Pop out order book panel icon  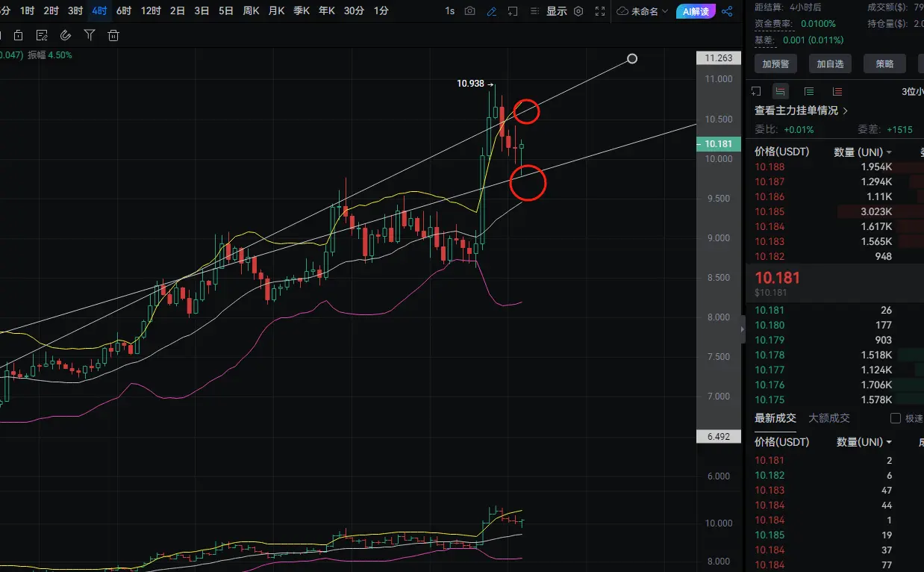(756, 91)
